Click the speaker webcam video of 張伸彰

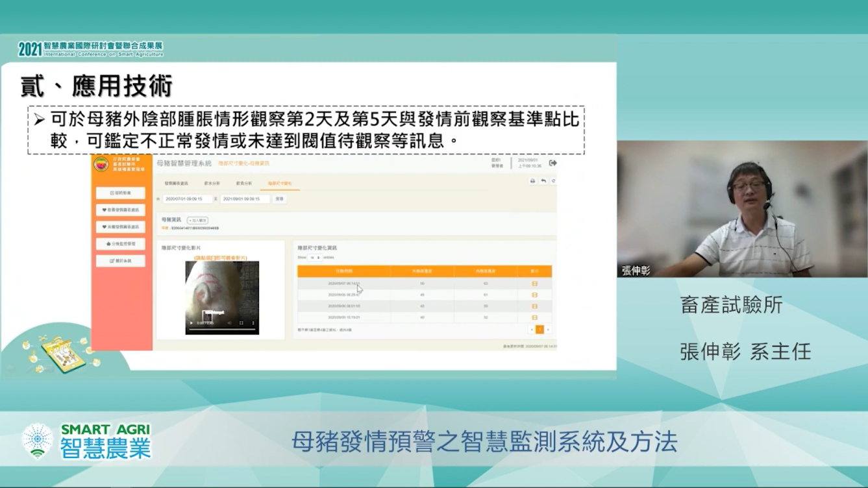pyautogui.click(x=742, y=209)
